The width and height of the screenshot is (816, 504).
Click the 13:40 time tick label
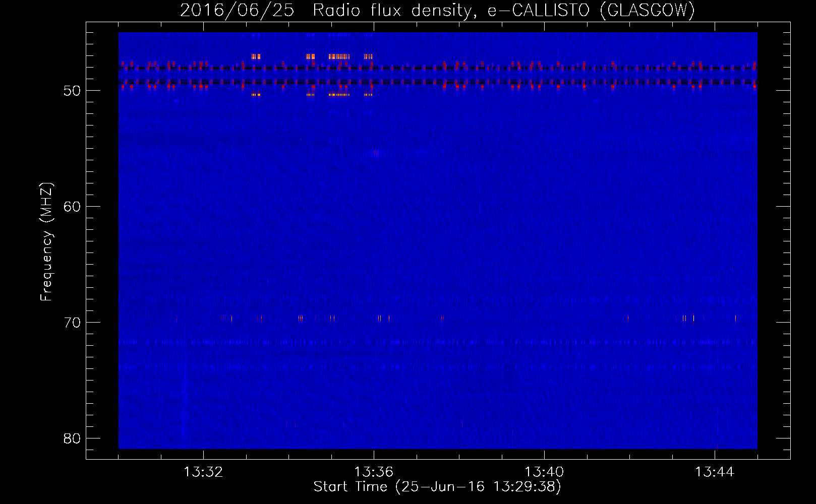(544, 472)
